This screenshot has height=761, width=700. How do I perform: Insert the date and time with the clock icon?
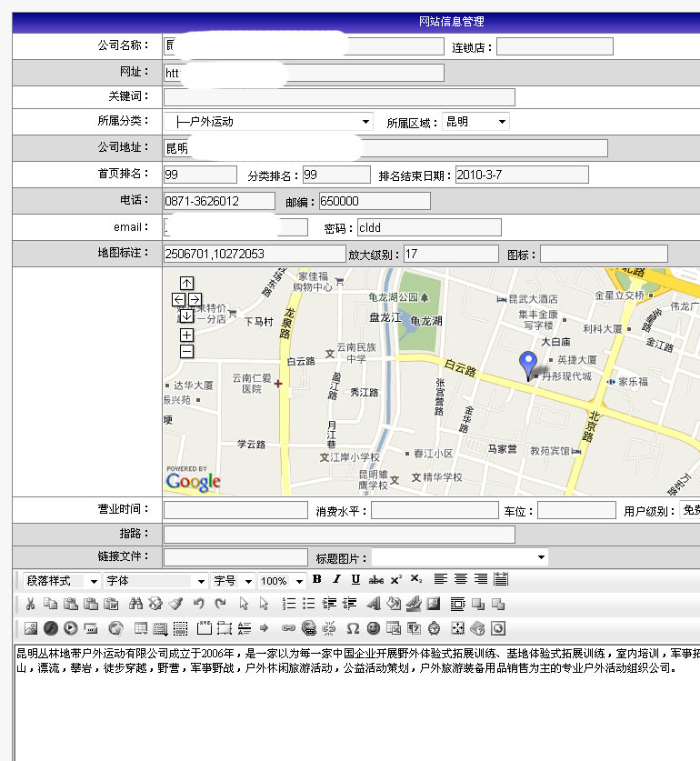pos(434,628)
